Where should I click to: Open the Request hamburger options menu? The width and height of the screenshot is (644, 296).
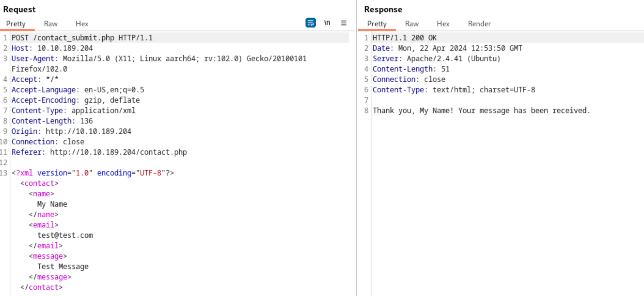[x=344, y=23]
